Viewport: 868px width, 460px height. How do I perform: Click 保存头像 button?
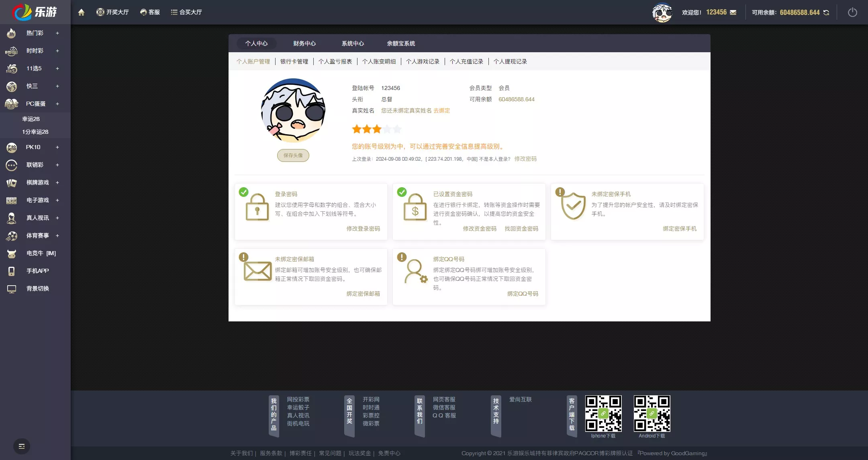[x=293, y=155]
